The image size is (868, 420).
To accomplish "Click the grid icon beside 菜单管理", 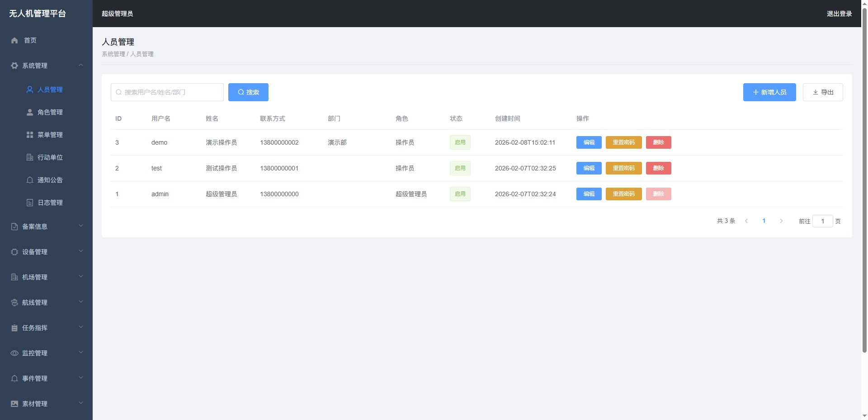I will [30, 135].
